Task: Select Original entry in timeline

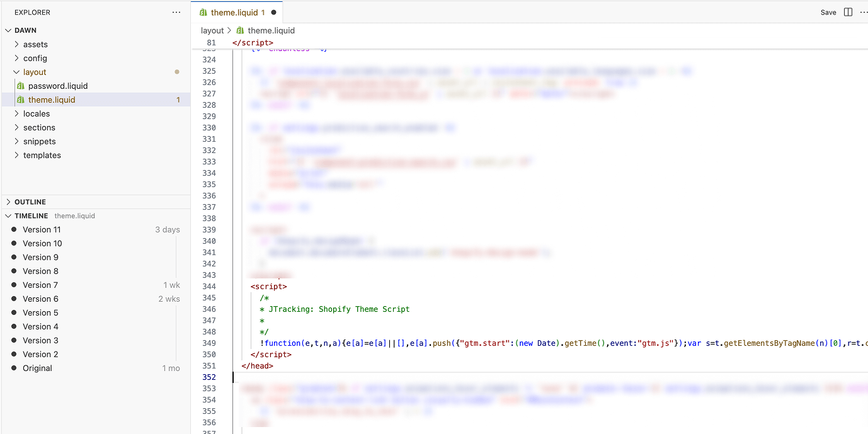Action: point(37,368)
